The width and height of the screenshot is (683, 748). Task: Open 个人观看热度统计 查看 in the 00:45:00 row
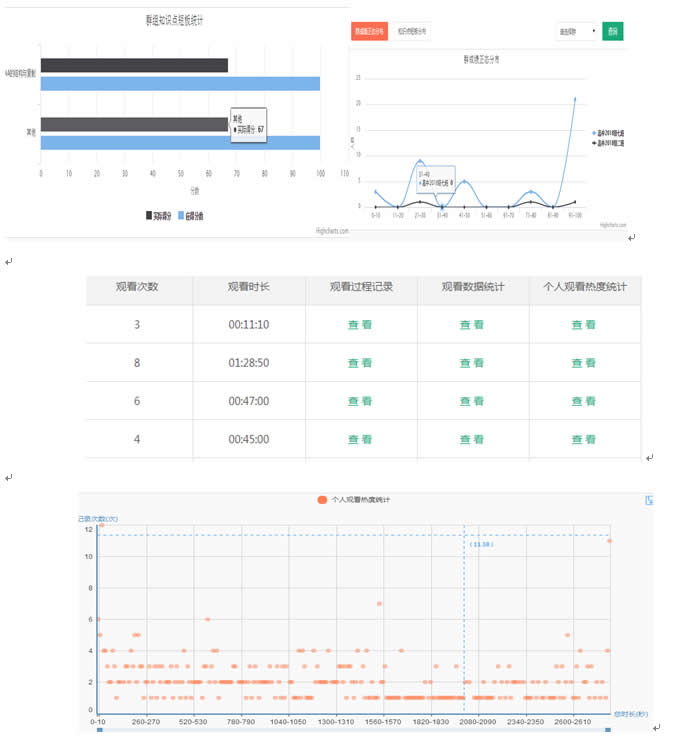coord(584,439)
